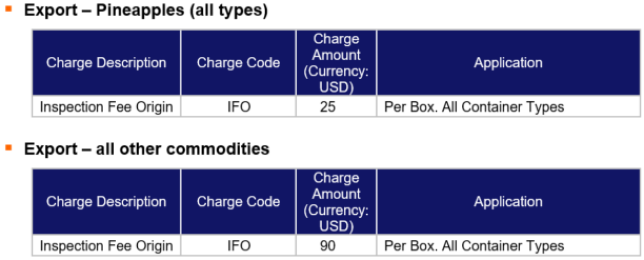The width and height of the screenshot is (644, 260).
Task: Select the Inspection Fee Origin cell for other commodities
Action: click(106, 246)
